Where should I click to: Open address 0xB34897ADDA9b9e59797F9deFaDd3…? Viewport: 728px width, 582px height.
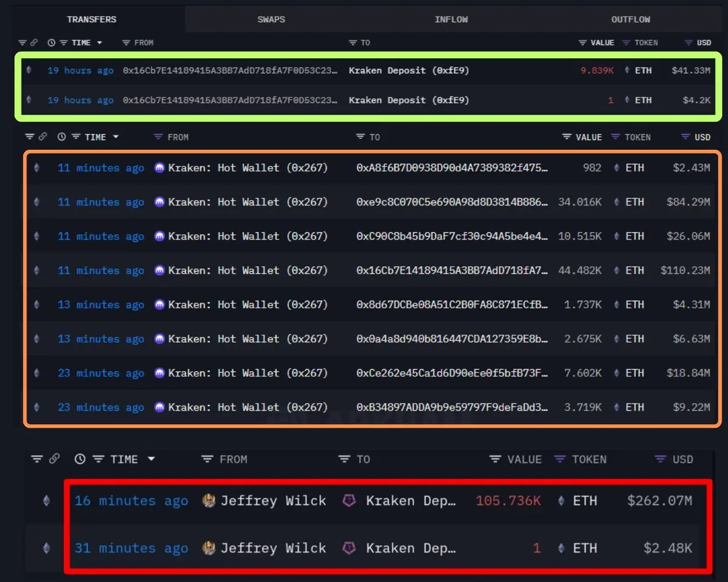[452, 407]
